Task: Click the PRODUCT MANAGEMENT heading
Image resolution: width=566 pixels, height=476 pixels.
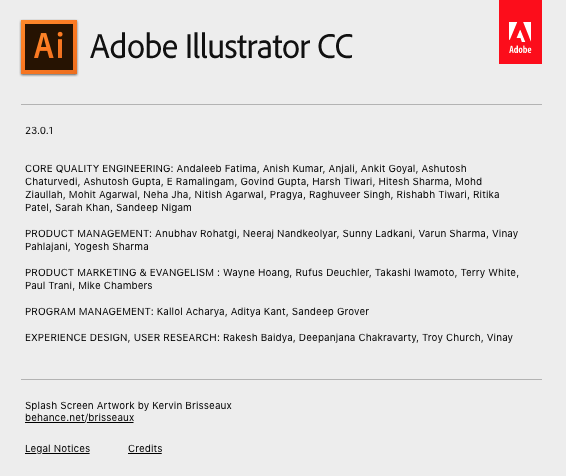Action: click(x=88, y=233)
